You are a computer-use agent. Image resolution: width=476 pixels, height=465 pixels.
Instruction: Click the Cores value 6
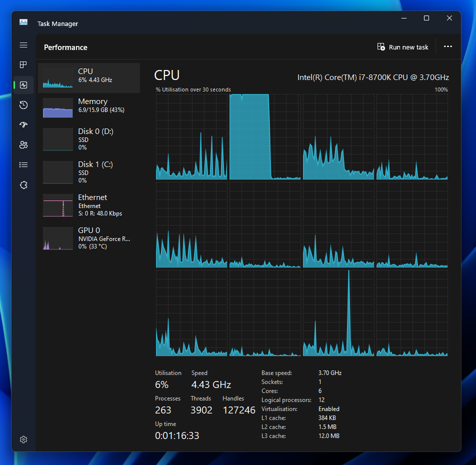click(x=320, y=391)
